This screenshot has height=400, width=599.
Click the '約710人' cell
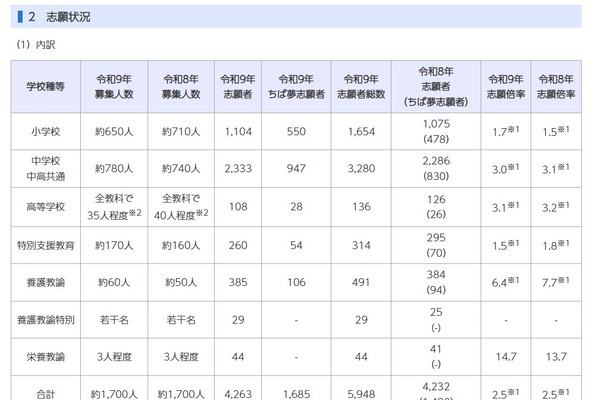pos(181,131)
